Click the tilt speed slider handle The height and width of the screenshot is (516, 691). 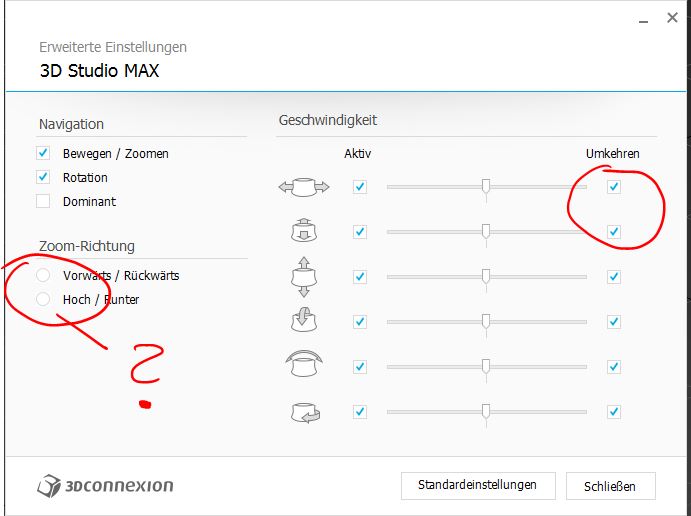coord(486,321)
